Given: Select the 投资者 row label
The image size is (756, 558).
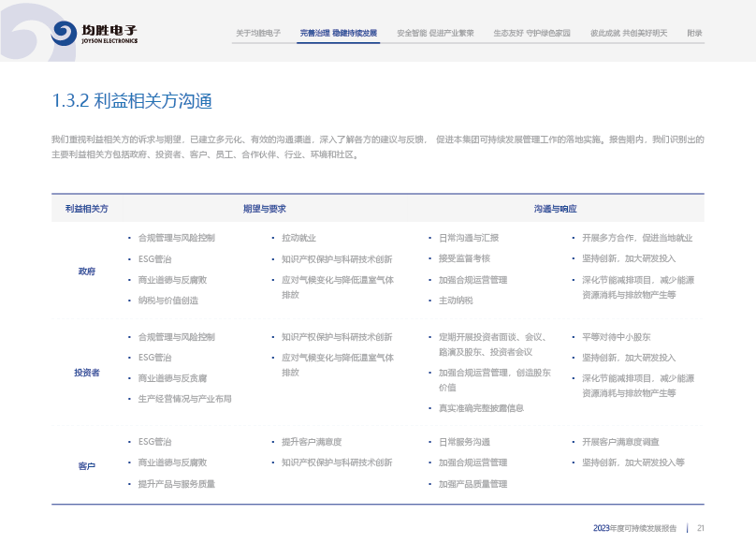Looking at the screenshot, I should click(86, 373).
